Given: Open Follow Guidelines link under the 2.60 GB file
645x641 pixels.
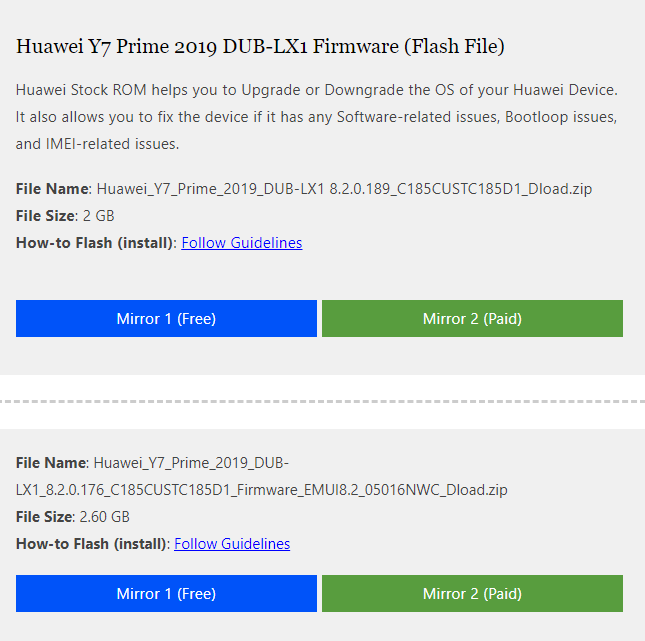Looking at the screenshot, I should pyautogui.click(x=232, y=544).
